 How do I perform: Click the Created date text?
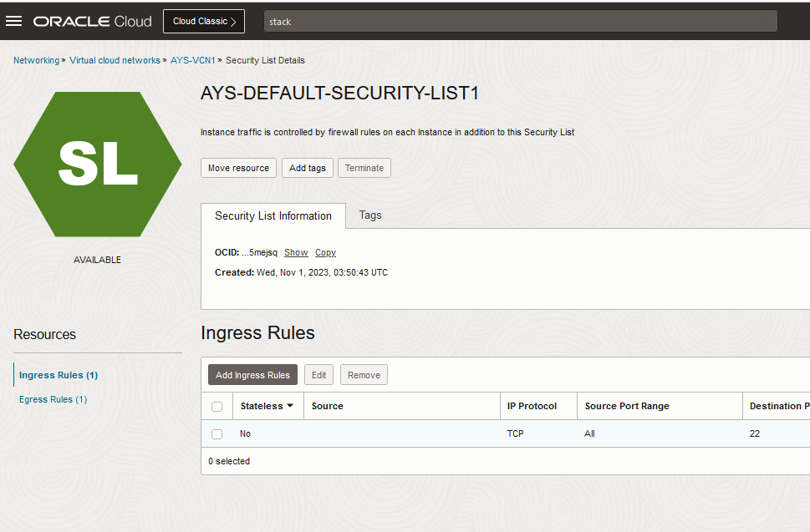(301, 272)
